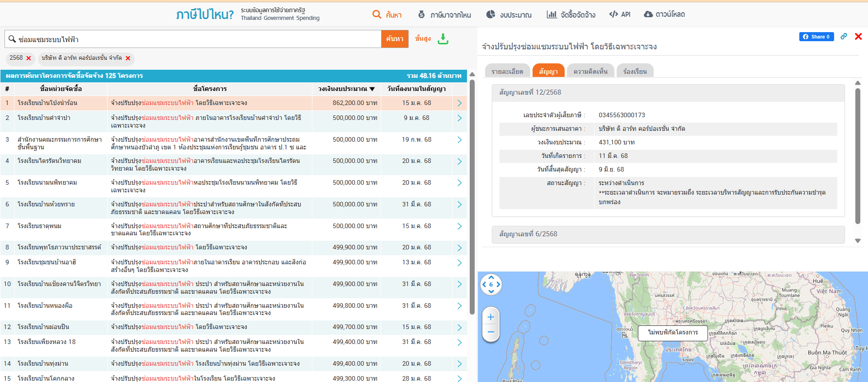Remove the 2568 year filter tag
This screenshot has width=868, height=382.
(28, 58)
